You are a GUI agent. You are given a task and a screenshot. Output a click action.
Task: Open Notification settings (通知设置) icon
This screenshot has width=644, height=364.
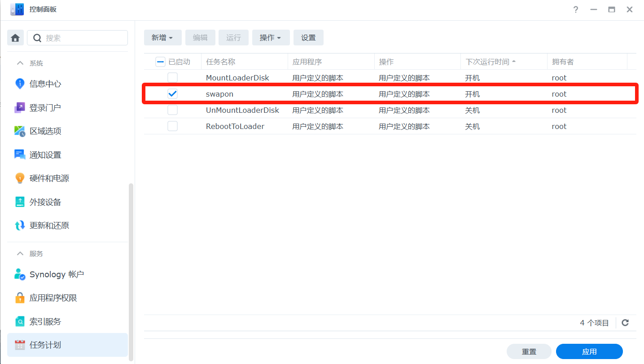(x=20, y=155)
